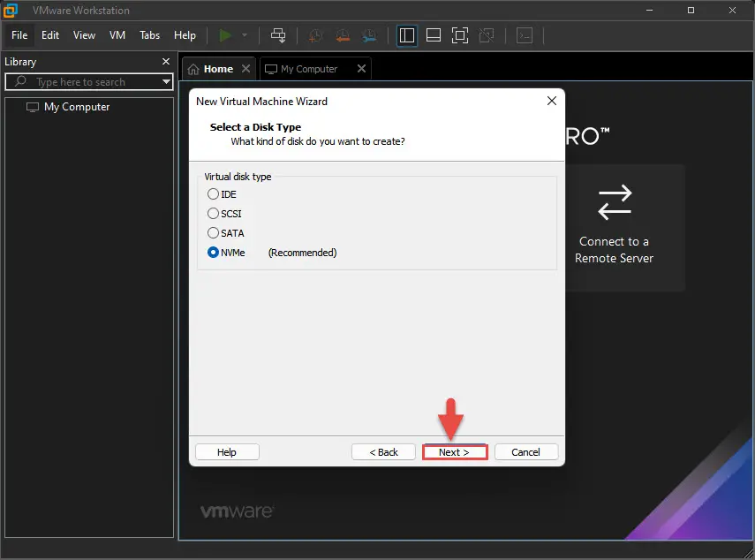Click the Connect to a Remote Server arrows icon
The height and width of the screenshot is (560, 755).
pos(615,202)
